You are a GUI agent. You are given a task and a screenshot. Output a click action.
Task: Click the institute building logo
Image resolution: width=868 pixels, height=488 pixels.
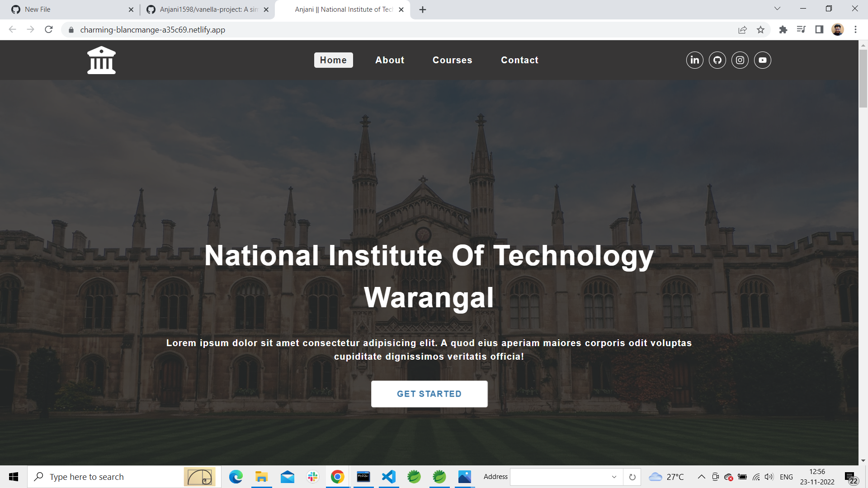pyautogui.click(x=101, y=60)
